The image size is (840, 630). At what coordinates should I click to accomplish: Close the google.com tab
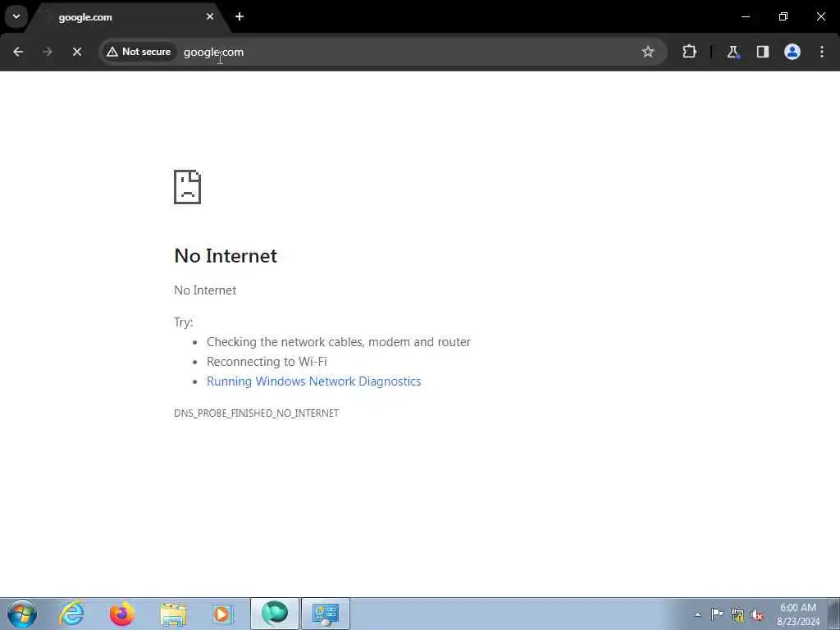tap(210, 16)
